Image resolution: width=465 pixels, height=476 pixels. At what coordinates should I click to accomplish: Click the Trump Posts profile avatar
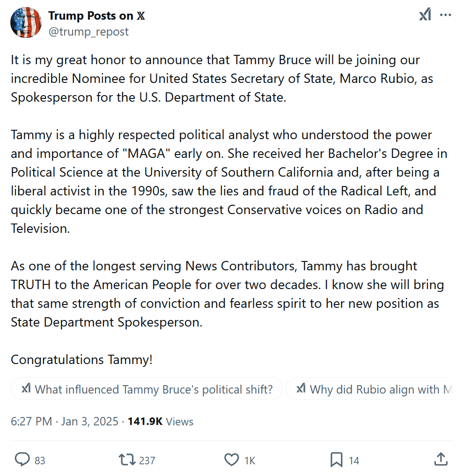26,22
